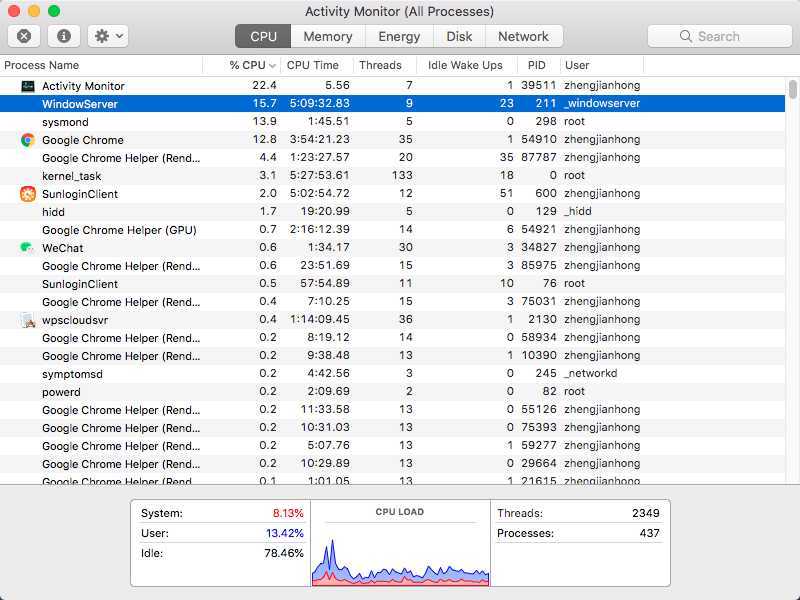Click the SunloginClient orange icon
Screen dimensions: 800x600
28,194
